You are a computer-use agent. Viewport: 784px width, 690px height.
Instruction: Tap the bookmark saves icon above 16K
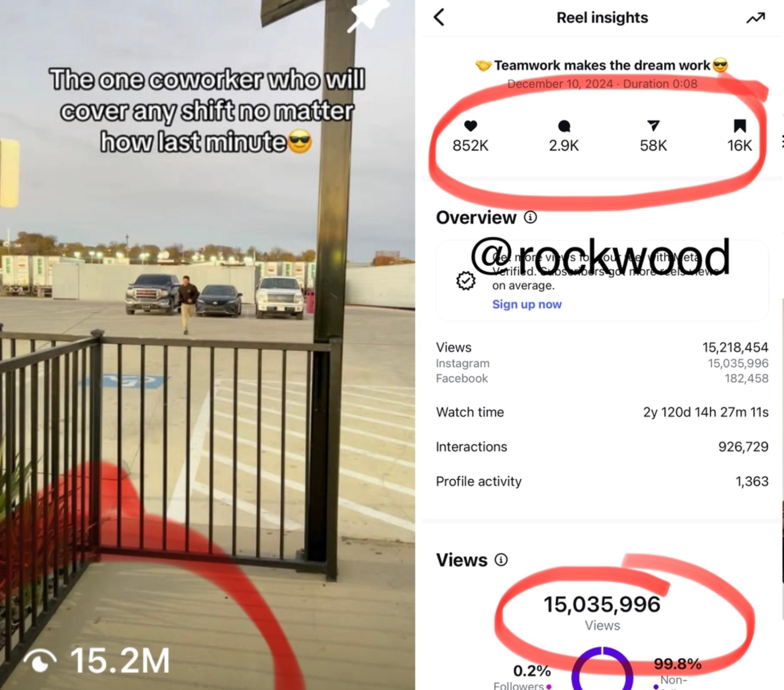click(739, 126)
